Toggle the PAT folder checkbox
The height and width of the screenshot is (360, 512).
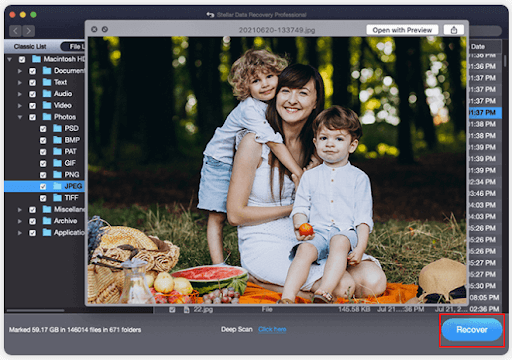(43, 152)
